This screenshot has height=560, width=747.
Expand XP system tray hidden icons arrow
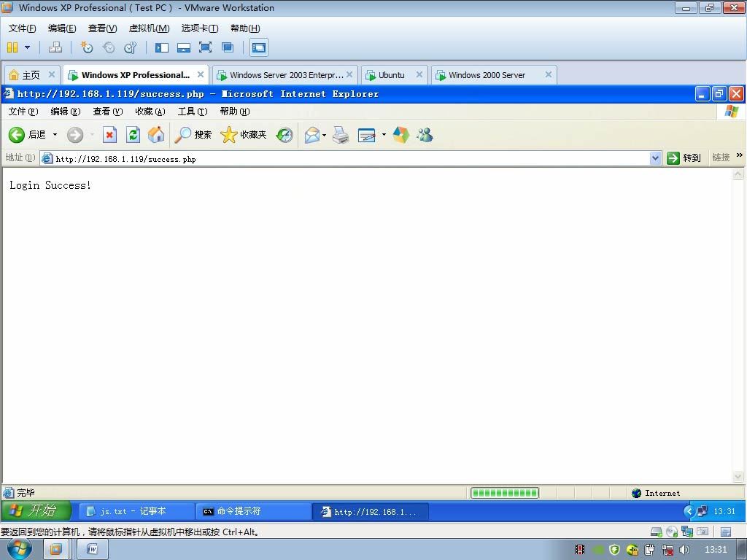(x=689, y=511)
